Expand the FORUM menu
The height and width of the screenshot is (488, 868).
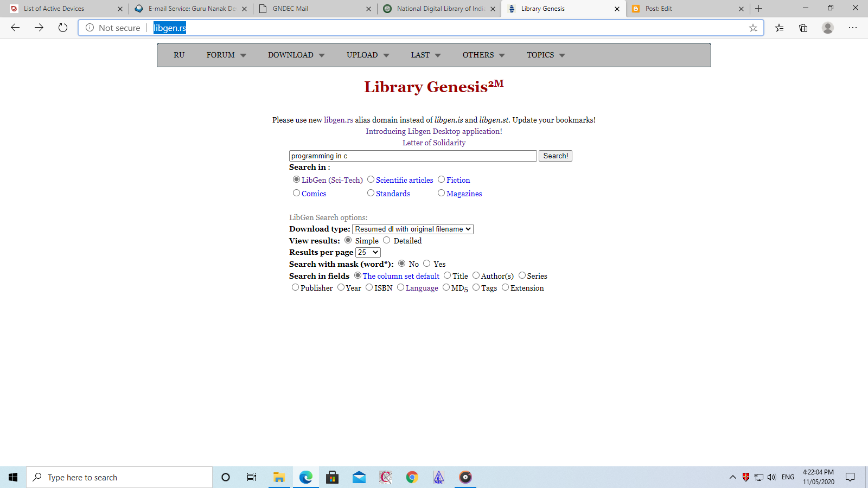(x=226, y=55)
